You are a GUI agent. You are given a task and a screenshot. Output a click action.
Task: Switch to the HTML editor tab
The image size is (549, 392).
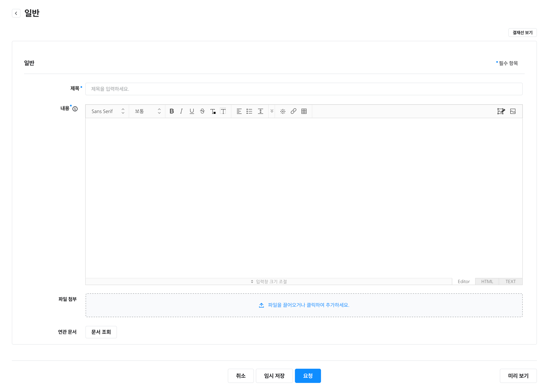pyautogui.click(x=487, y=281)
